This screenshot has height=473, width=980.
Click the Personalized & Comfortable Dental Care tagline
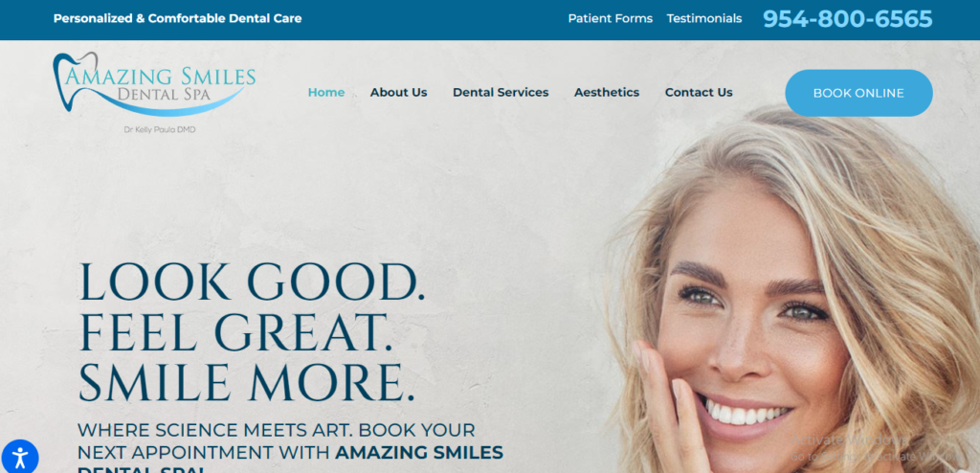177,19
